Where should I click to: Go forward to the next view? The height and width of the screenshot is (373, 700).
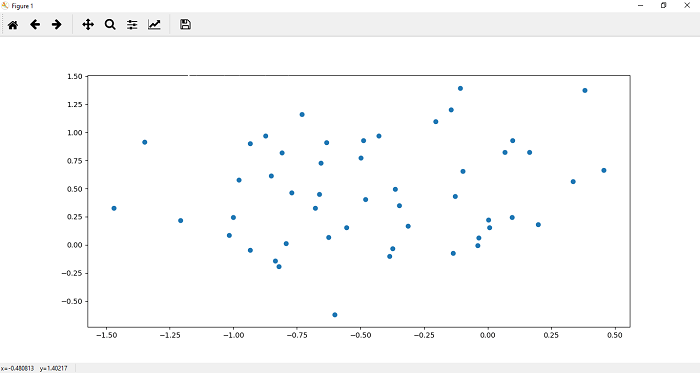click(57, 25)
